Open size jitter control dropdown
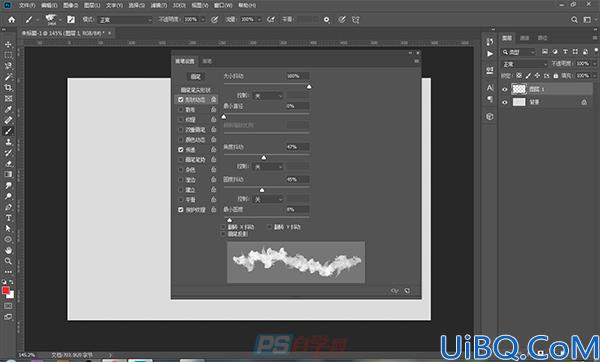The height and width of the screenshot is (362, 600). point(268,96)
